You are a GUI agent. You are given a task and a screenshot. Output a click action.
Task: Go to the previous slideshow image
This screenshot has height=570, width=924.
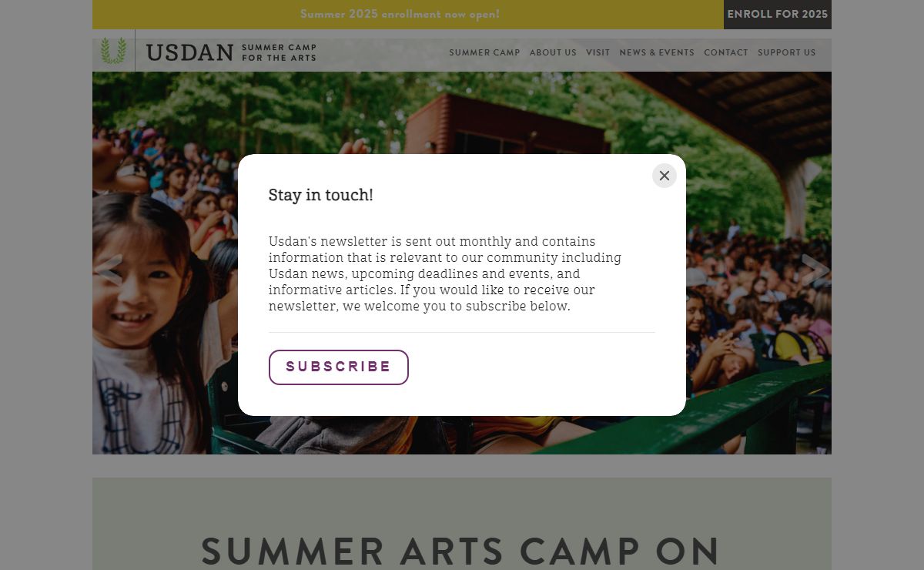click(x=109, y=270)
